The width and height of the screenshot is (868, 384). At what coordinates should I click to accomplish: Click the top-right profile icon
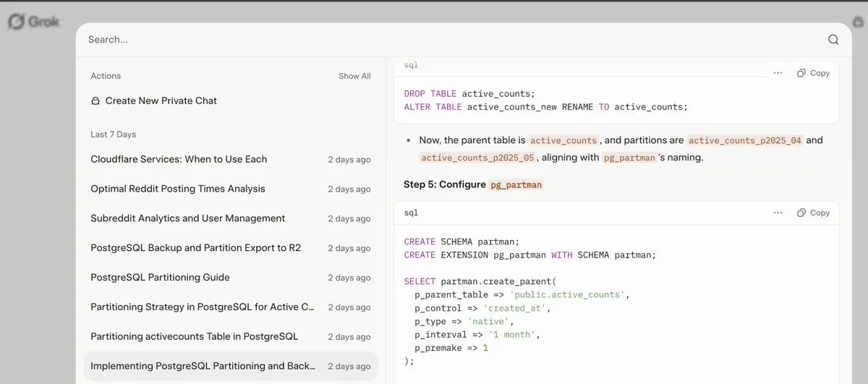pyautogui.click(x=858, y=22)
